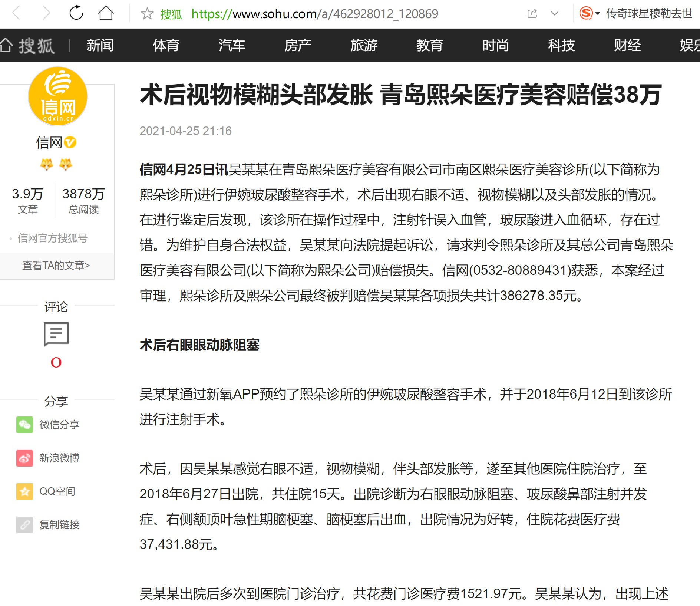Click the 分享 section label

56,401
